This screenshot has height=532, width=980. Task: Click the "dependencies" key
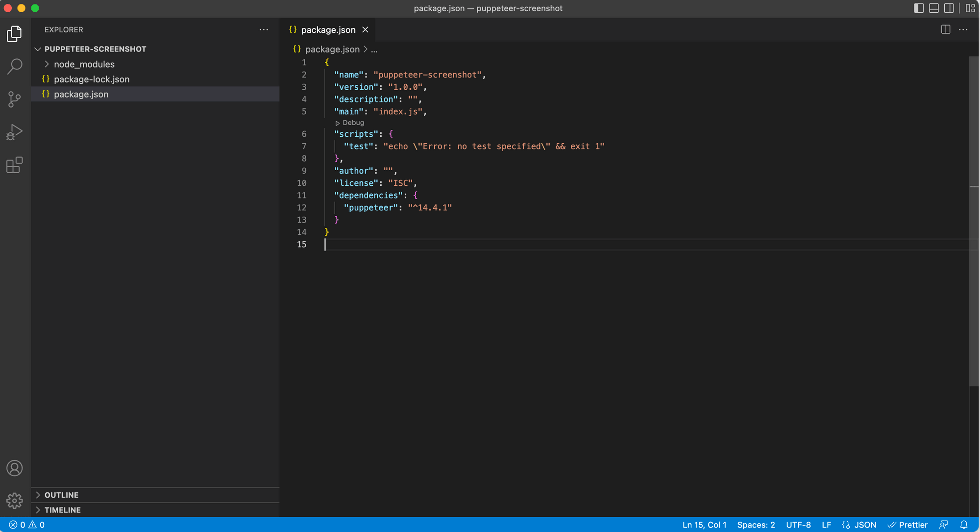[x=368, y=195]
